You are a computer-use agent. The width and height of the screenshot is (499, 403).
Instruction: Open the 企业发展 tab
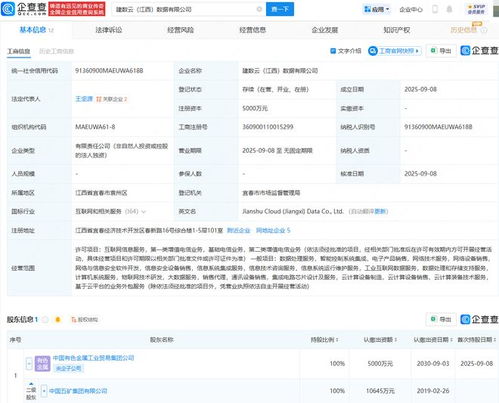pos(325,30)
